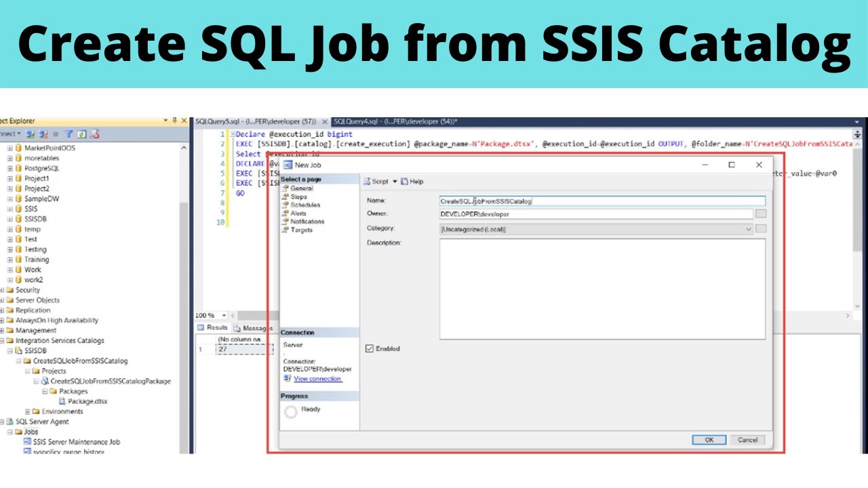Click the Stop icon in Object Explorer toolbar

point(56,134)
